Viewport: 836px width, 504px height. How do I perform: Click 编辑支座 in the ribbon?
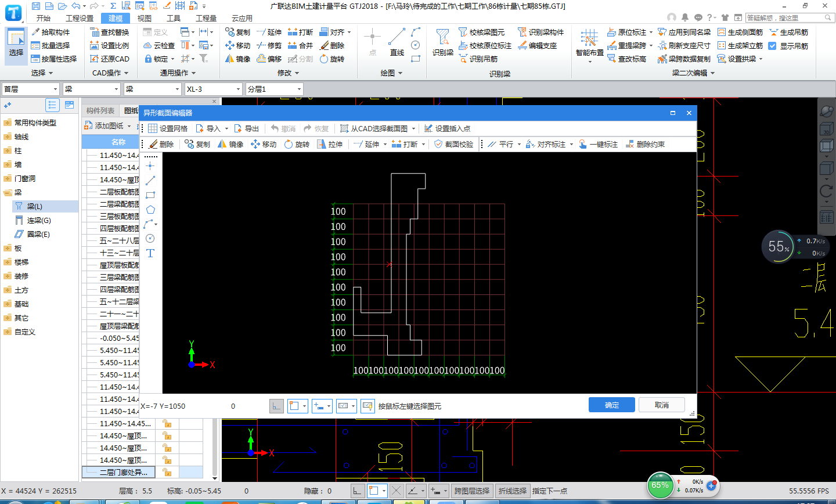pyautogui.click(x=537, y=45)
